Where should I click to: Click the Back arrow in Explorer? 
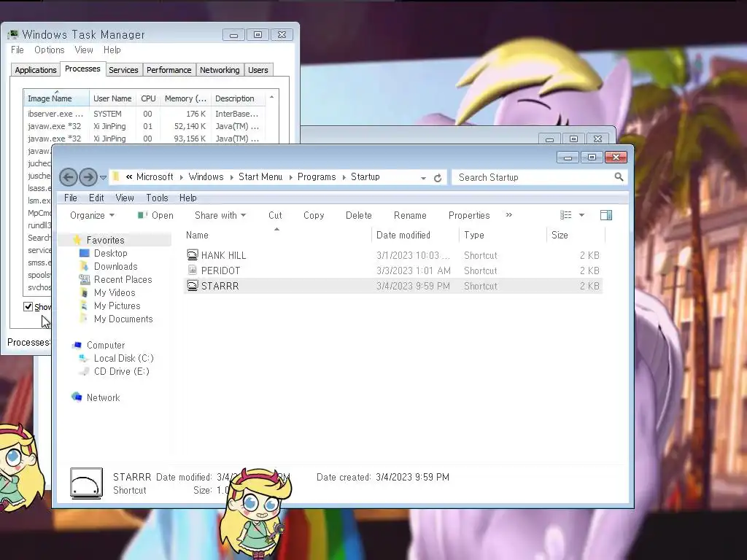click(x=68, y=177)
